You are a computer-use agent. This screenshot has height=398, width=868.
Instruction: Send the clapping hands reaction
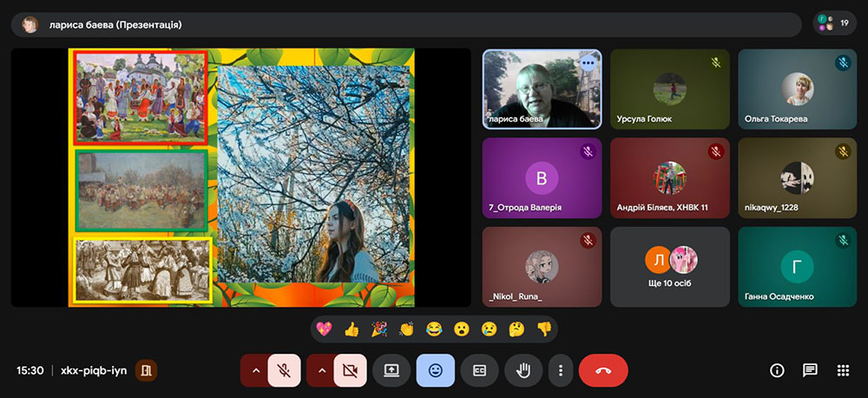tap(406, 329)
